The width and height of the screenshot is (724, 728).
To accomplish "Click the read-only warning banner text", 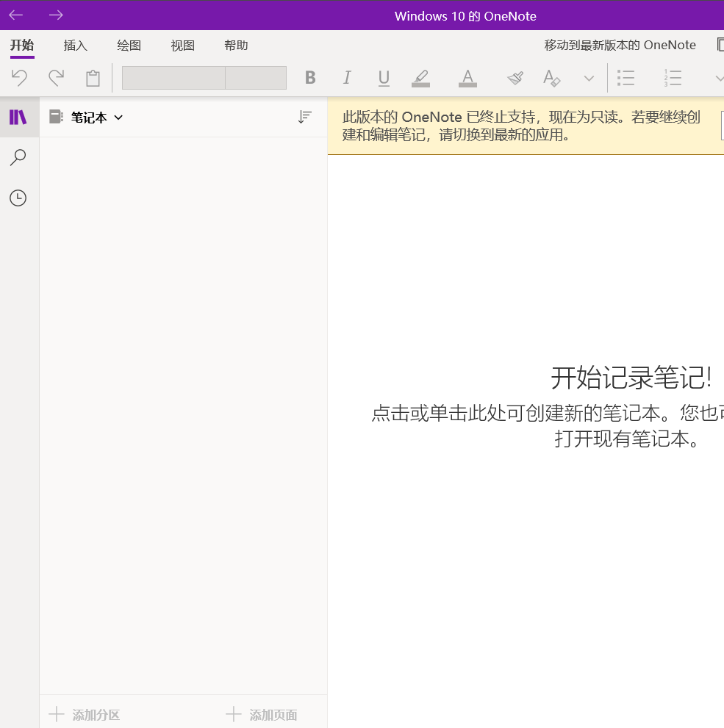I will [x=521, y=126].
